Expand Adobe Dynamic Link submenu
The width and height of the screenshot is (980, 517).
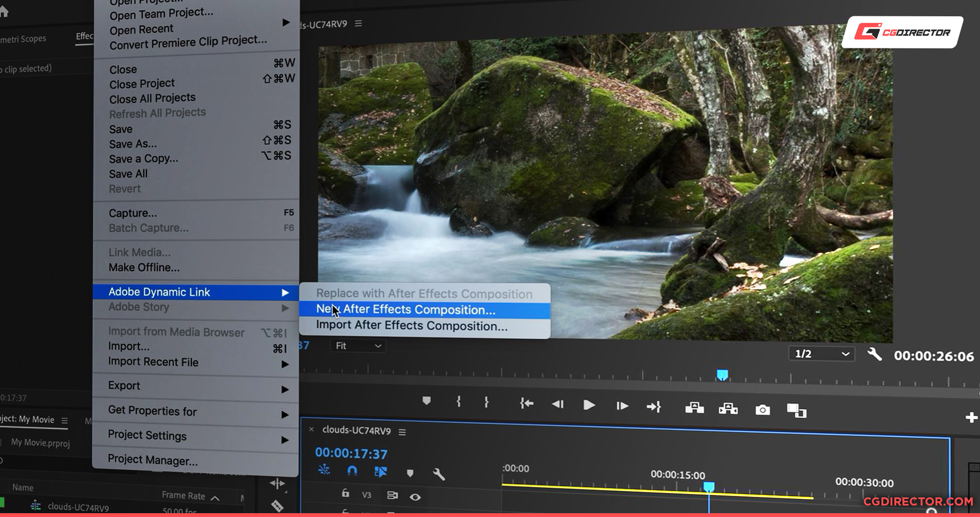[285, 292]
